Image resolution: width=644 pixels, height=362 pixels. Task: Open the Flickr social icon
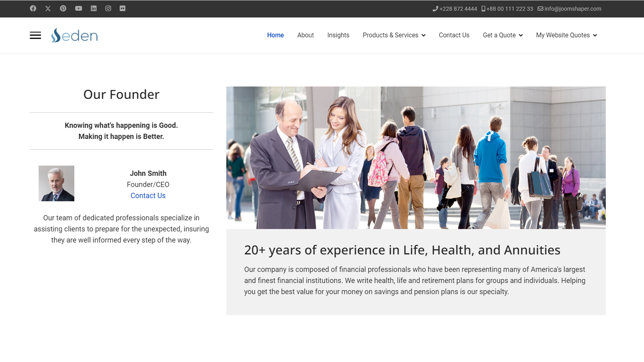(x=122, y=9)
